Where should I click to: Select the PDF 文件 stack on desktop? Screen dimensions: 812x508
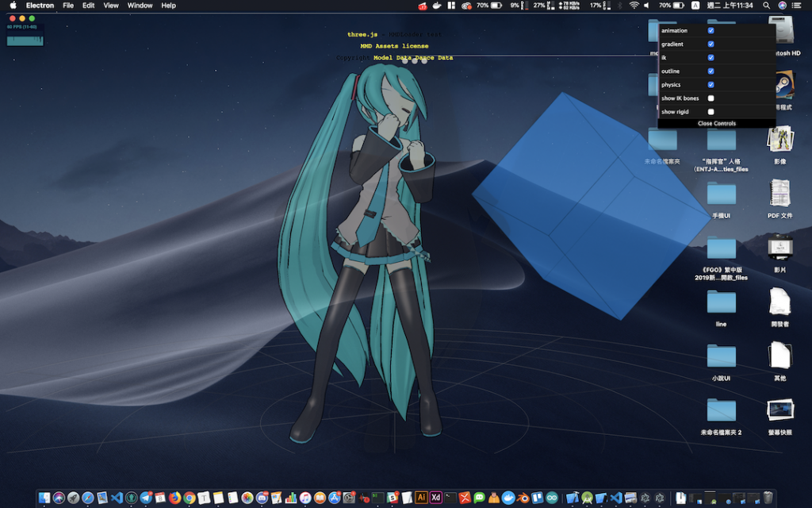(780, 198)
